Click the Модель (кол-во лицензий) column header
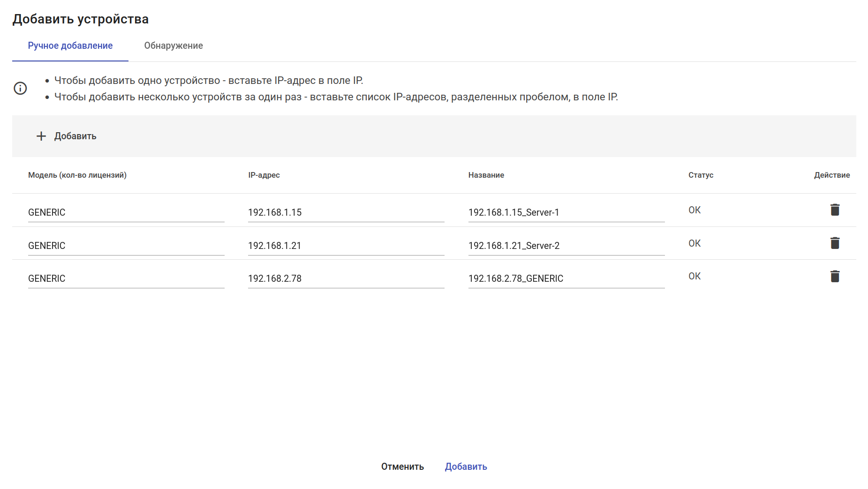 pyautogui.click(x=77, y=175)
